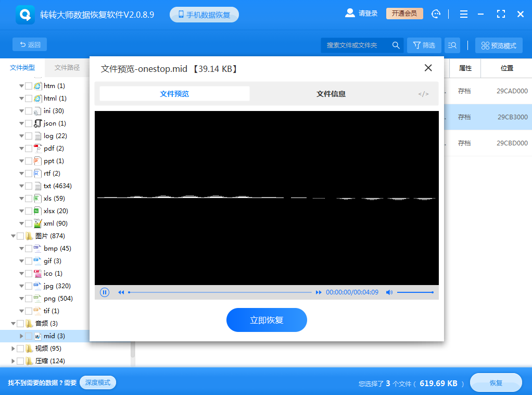Click the search magnifier in the search bar
The width and height of the screenshot is (532, 395).
click(396, 45)
